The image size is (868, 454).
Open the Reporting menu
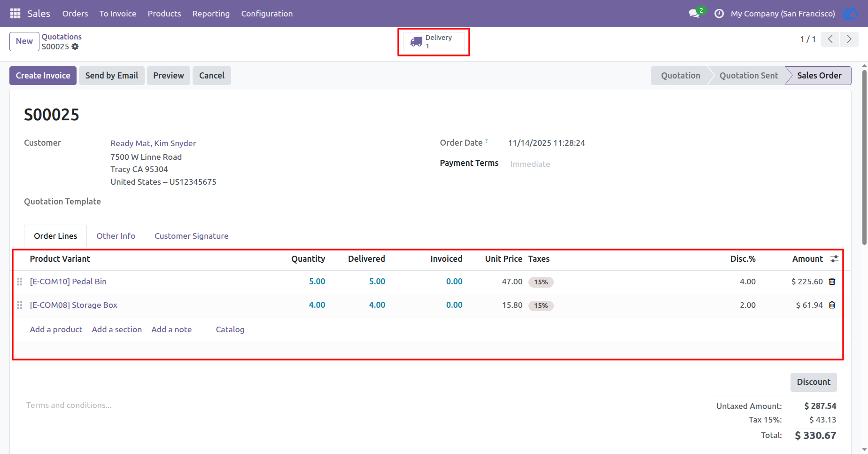tap(211, 14)
